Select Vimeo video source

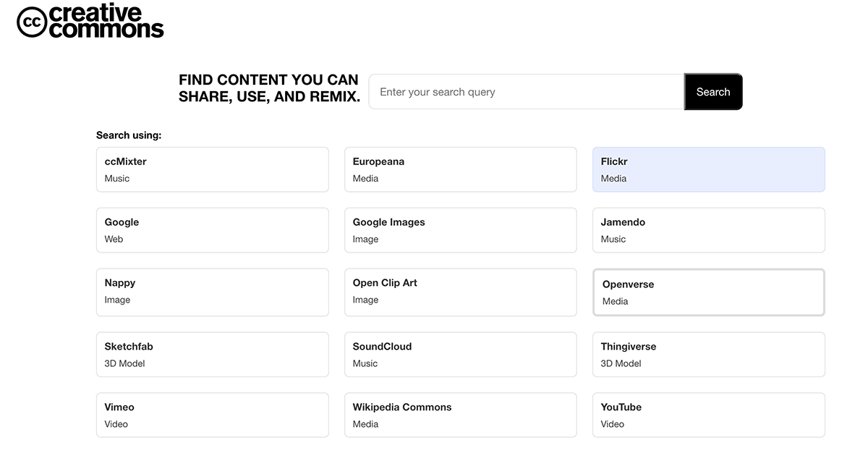point(212,415)
